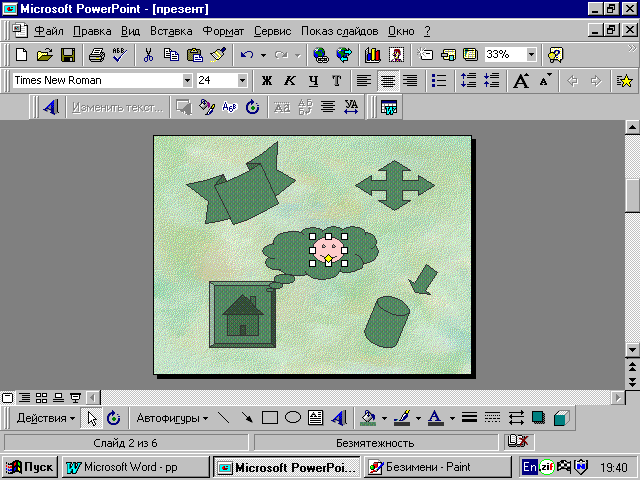Open the font size dropdown
640x480 pixels.
click(x=242, y=80)
